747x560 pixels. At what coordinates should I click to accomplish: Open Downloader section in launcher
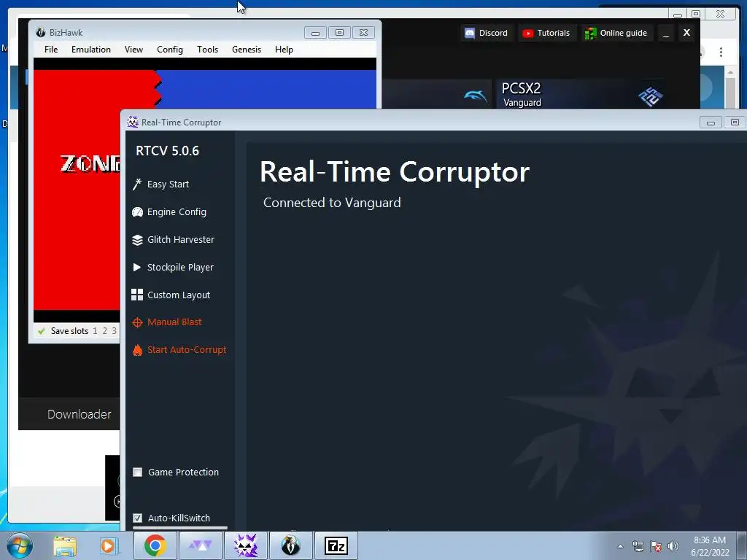[x=79, y=414]
